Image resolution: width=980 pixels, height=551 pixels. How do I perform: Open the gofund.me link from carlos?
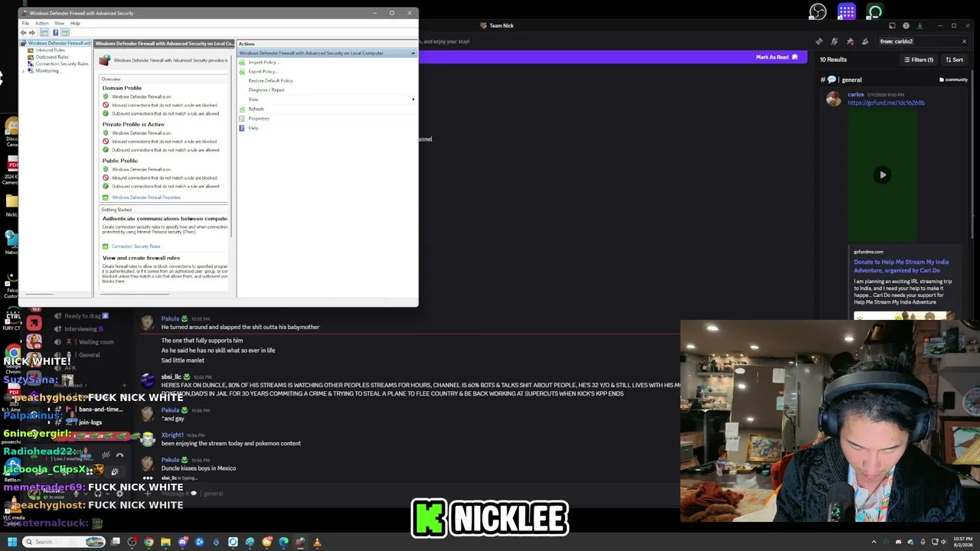(886, 103)
